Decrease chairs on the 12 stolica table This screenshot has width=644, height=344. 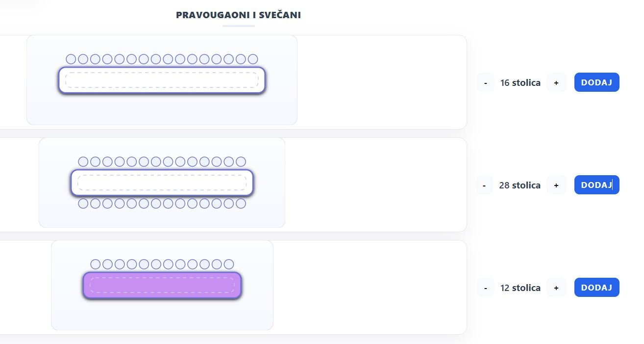pyautogui.click(x=485, y=288)
